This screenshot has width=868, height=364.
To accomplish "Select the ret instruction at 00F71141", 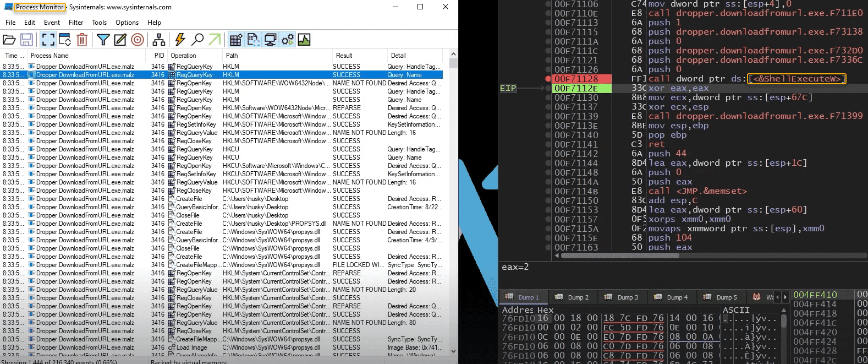I will pyautogui.click(x=657, y=144).
